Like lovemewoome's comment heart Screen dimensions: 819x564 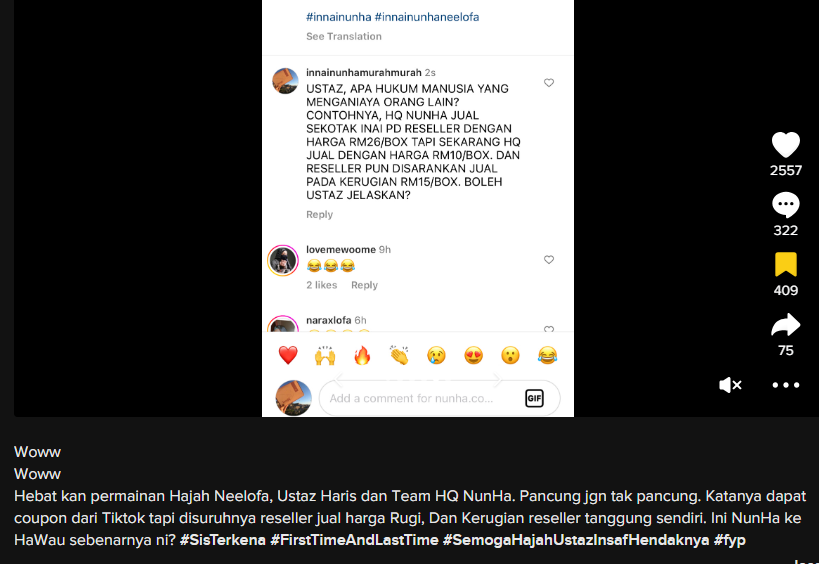(x=549, y=260)
